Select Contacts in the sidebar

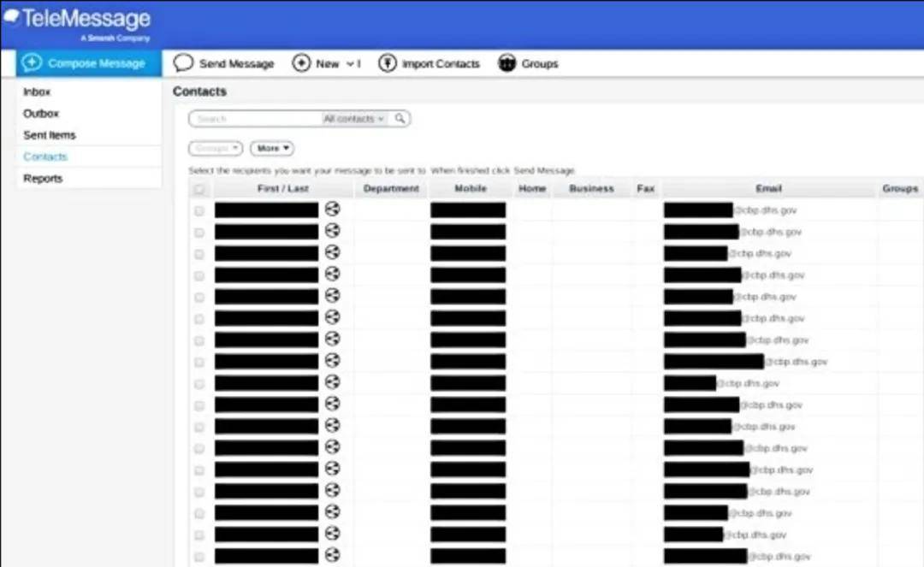pos(45,157)
